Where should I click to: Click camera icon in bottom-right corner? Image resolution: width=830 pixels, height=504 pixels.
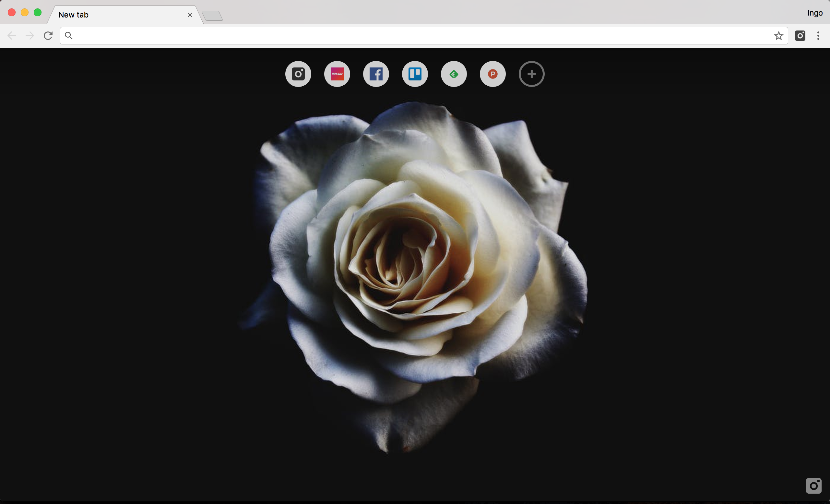click(813, 486)
